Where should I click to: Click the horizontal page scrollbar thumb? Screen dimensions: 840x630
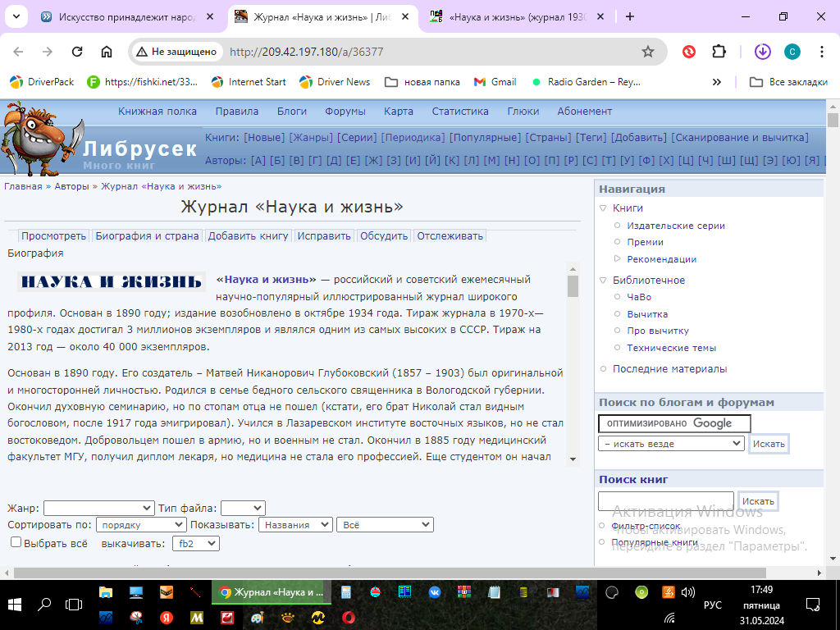[390, 573]
